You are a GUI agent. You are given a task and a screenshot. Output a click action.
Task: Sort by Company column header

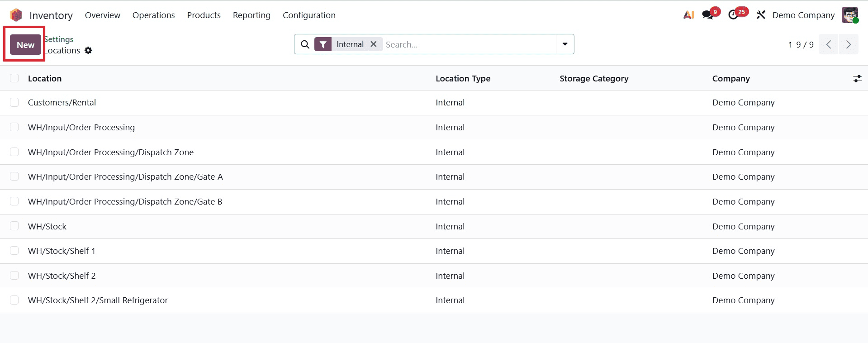tap(731, 78)
